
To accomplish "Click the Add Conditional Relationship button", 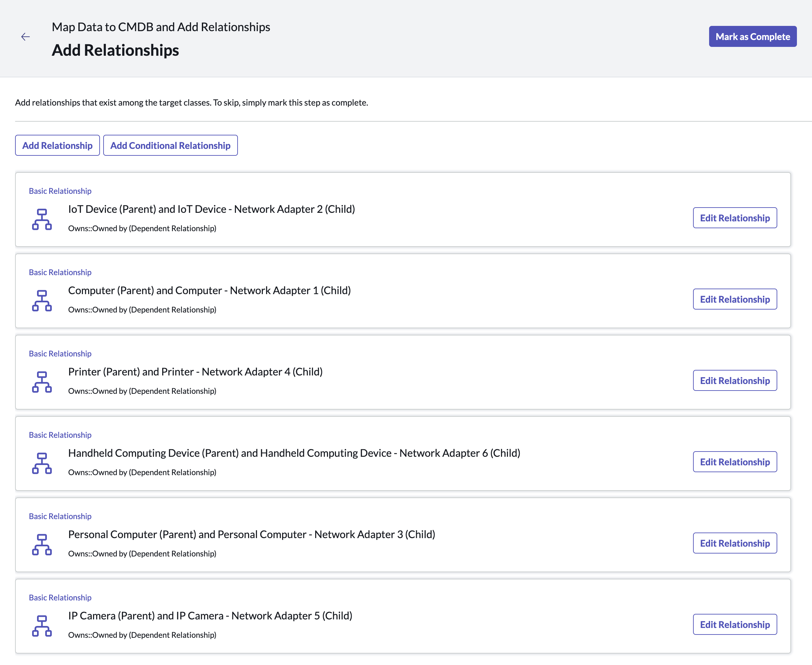I will (x=170, y=146).
